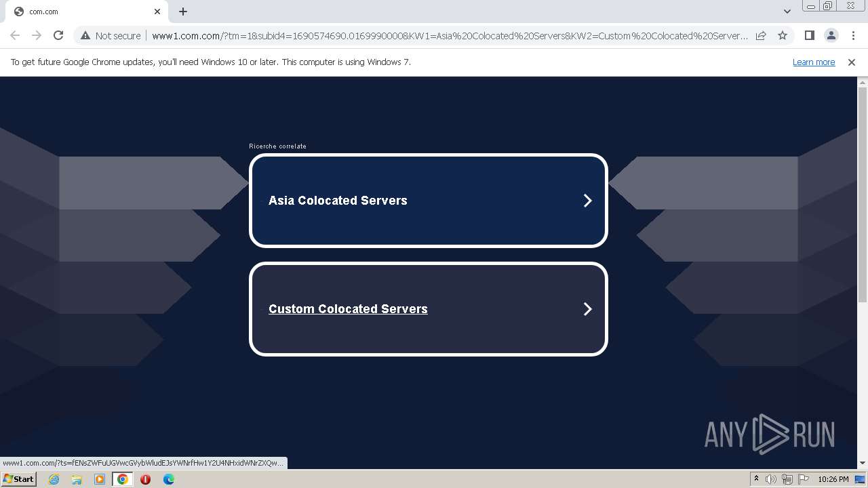The height and width of the screenshot is (488, 868).
Task: Open the Chrome profile avatar
Action: (x=831, y=36)
